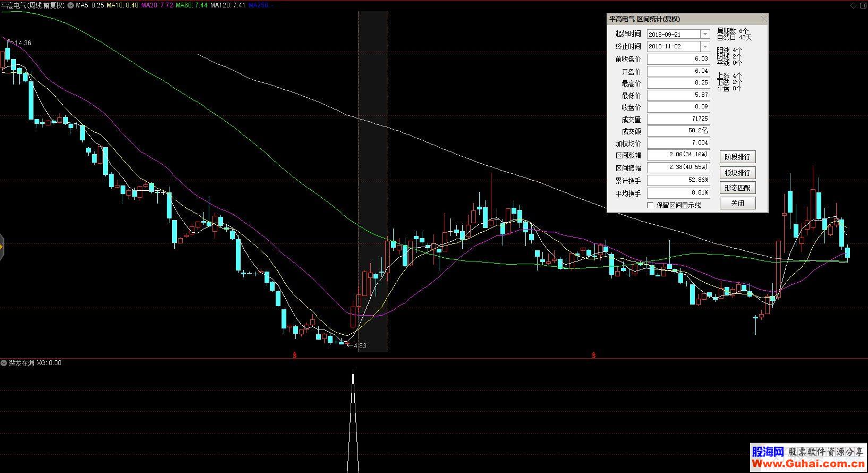Viewport: 868px width, 473px height.
Task: Click the MA5: 8.25 label
Action: pos(90,5)
